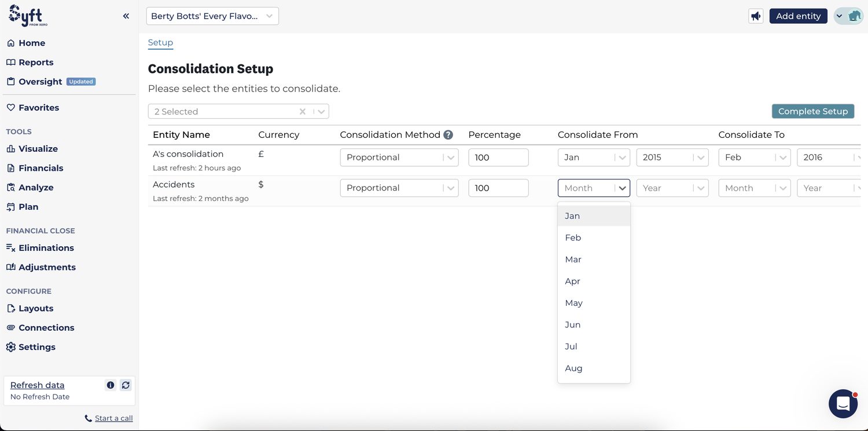Image resolution: width=868 pixels, height=431 pixels.
Task: Click the Layouts icon
Action: tap(10, 308)
